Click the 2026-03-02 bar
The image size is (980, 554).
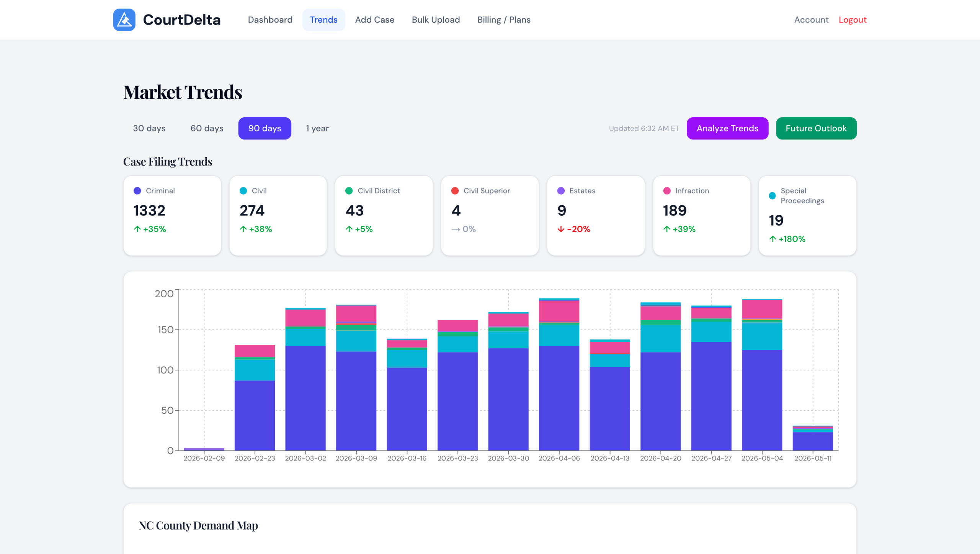(x=305, y=379)
